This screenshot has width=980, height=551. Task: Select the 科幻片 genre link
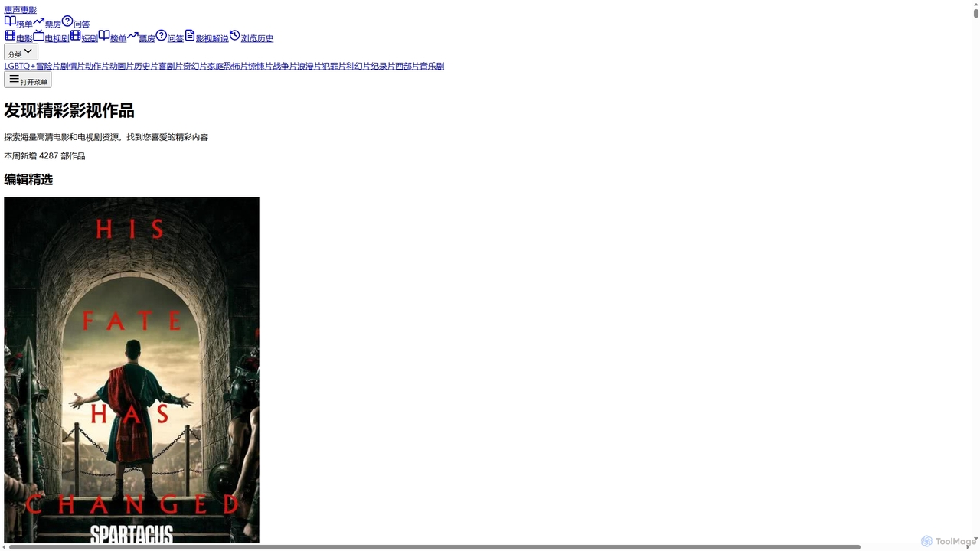[x=358, y=66]
